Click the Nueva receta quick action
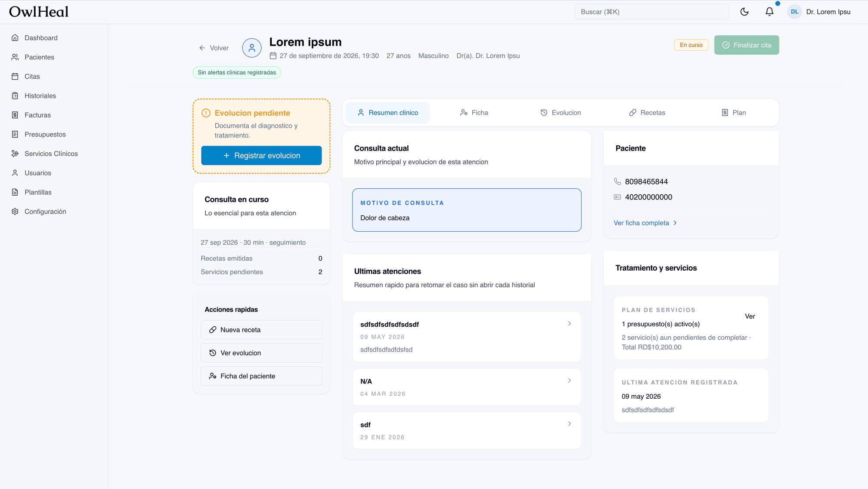This screenshot has width=868, height=489. pos(261,330)
